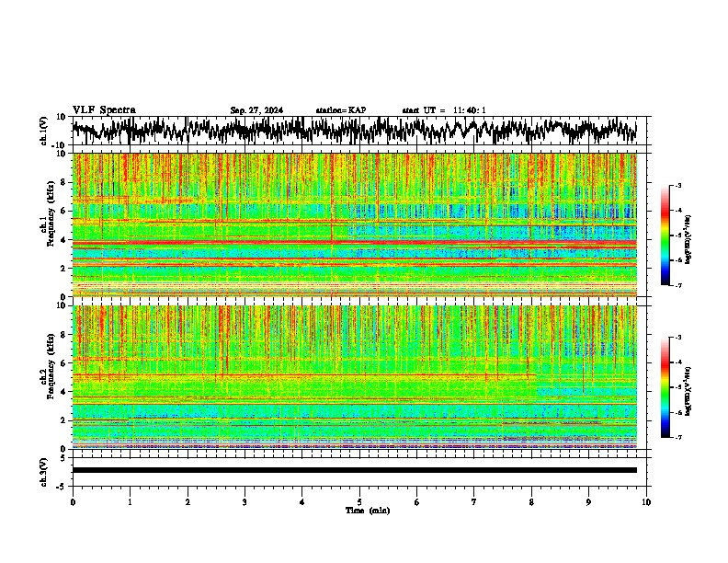Click time axis tick label "6"
The width and height of the screenshot is (728, 563).
(x=417, y=502)
